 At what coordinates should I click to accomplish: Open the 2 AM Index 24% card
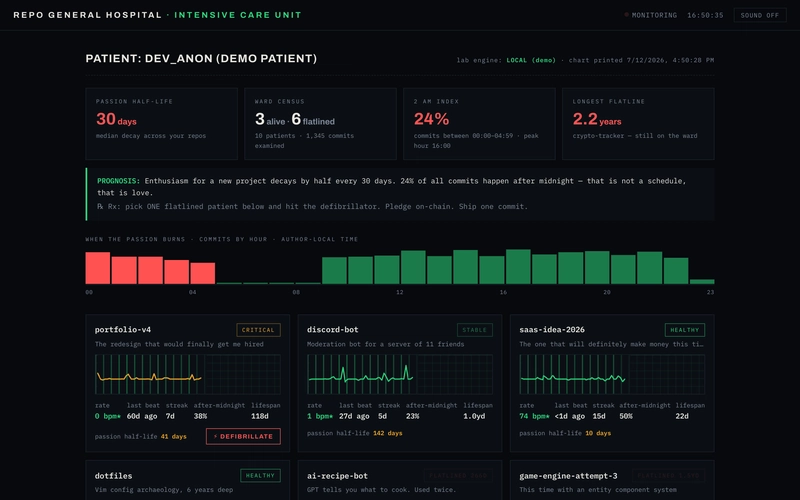pos(479,124)
